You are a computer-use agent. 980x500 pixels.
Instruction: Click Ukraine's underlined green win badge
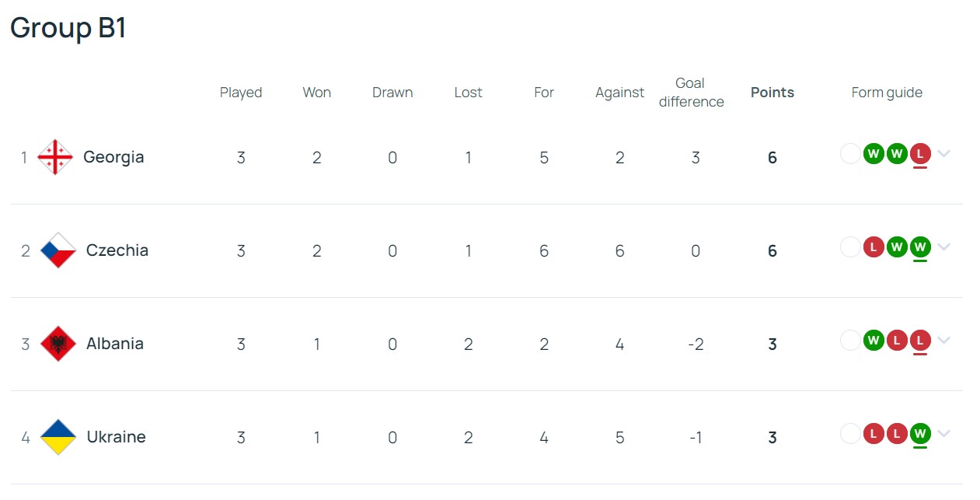click(x=920, y=434)
